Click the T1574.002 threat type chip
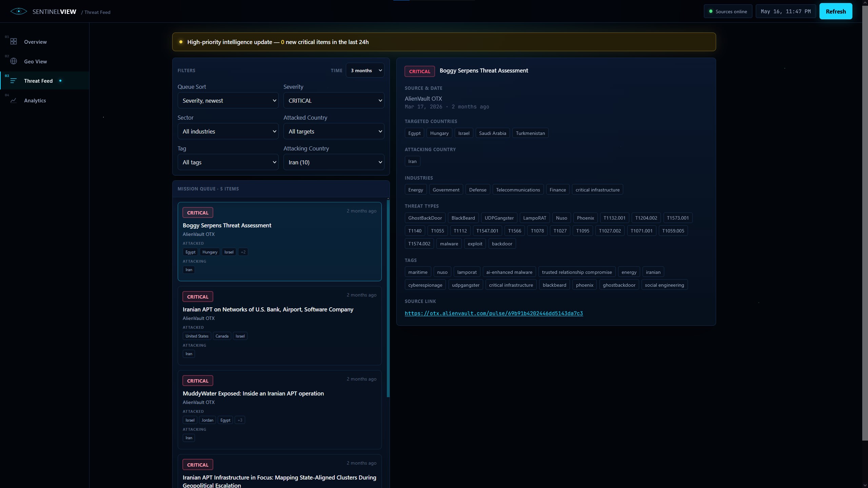Screen dimensions: 868x488 click(x=419, y=244)
